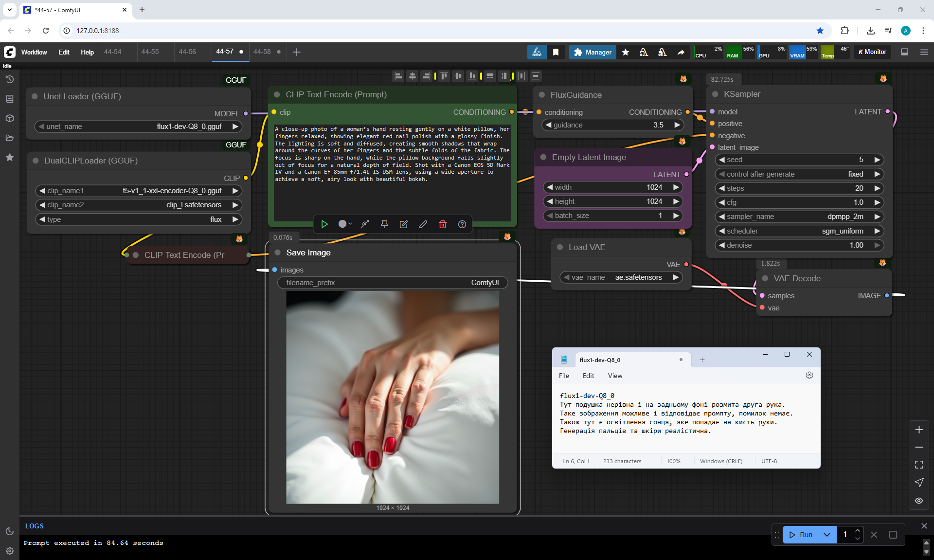Open queue history icon in left sidebar

[x=9, y=79]
